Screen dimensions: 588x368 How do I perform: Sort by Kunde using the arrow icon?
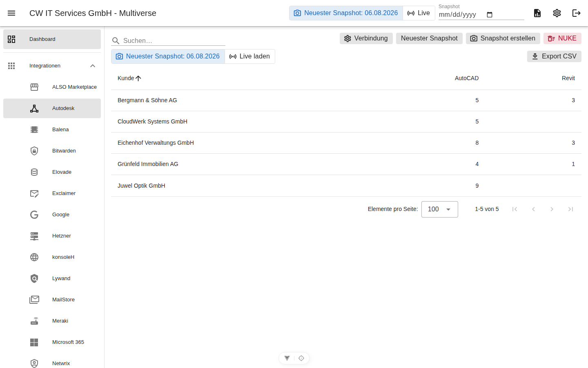pyautogui.click(x=138, y=78)
